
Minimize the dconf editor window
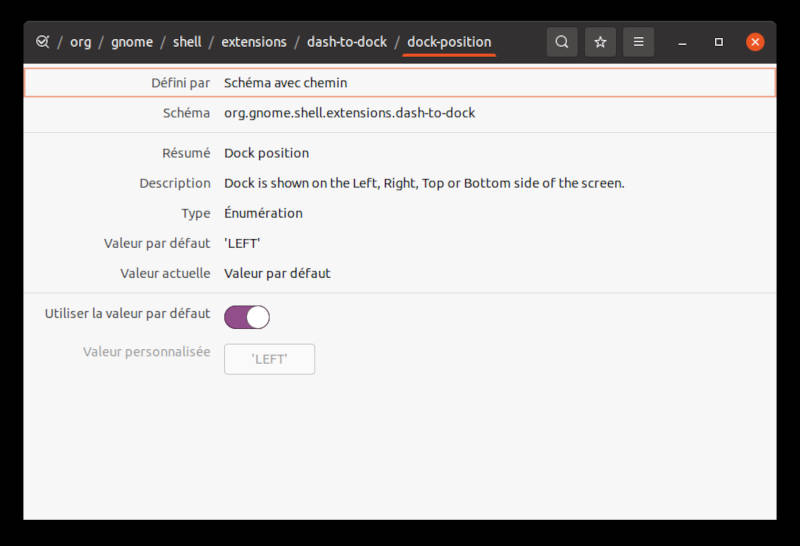(x=682, y=42)
